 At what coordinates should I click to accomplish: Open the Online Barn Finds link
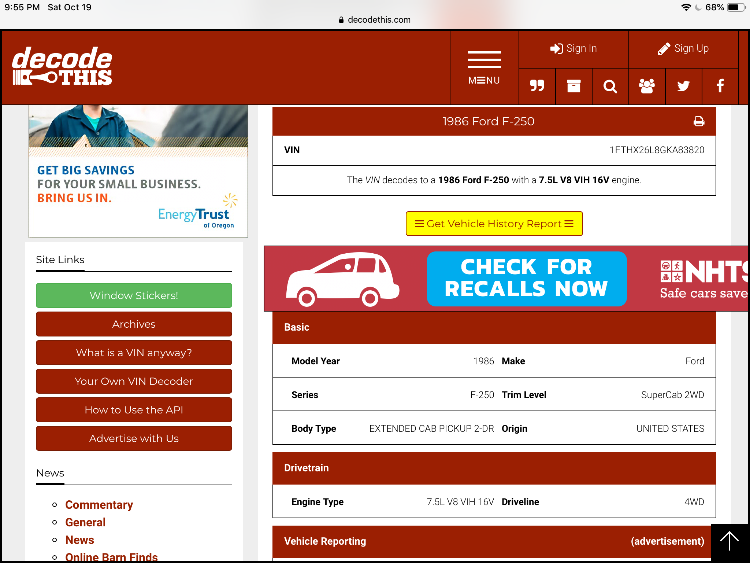pos(111,557)
